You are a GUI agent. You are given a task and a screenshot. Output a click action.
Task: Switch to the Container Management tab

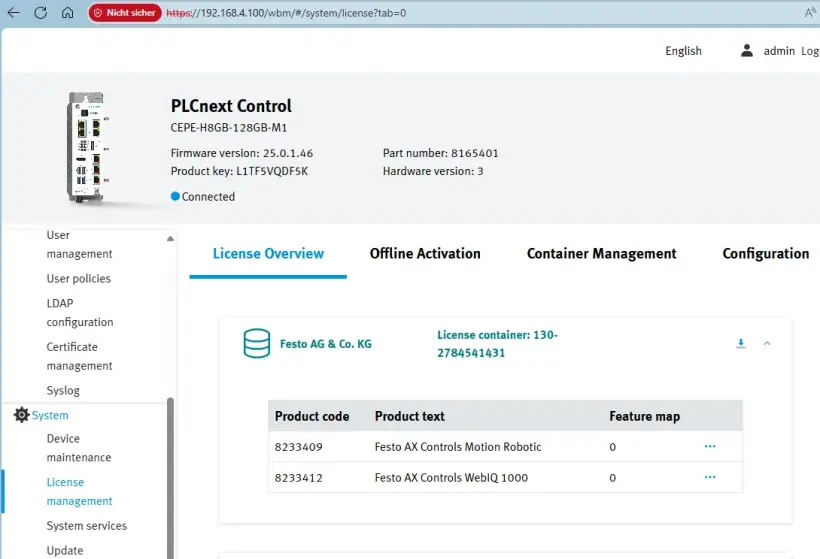coord(601,254)
